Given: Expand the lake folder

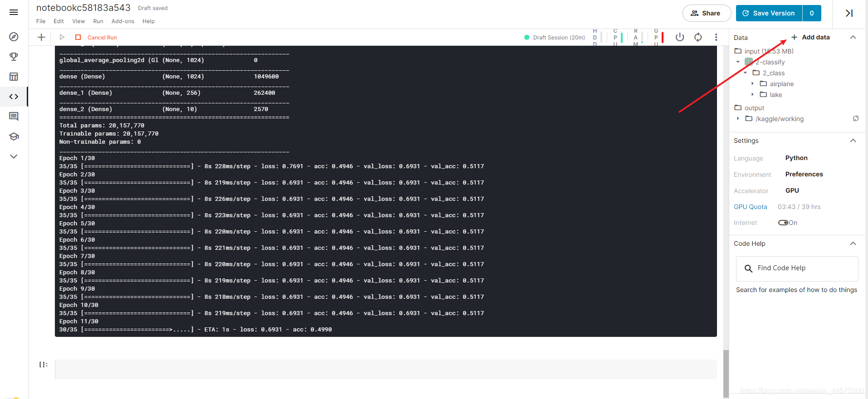Looking at the screenshot, I should [x=752, y=95].
